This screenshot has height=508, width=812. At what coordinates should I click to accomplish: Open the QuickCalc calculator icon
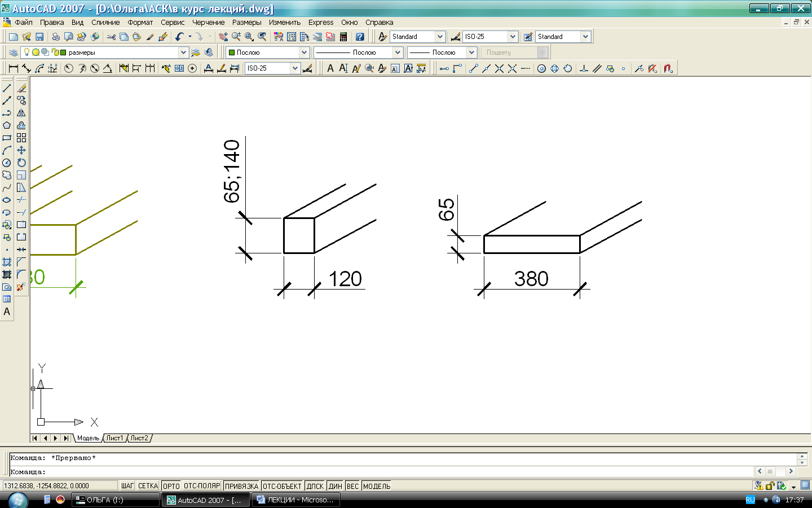click(x=343, y=37)
